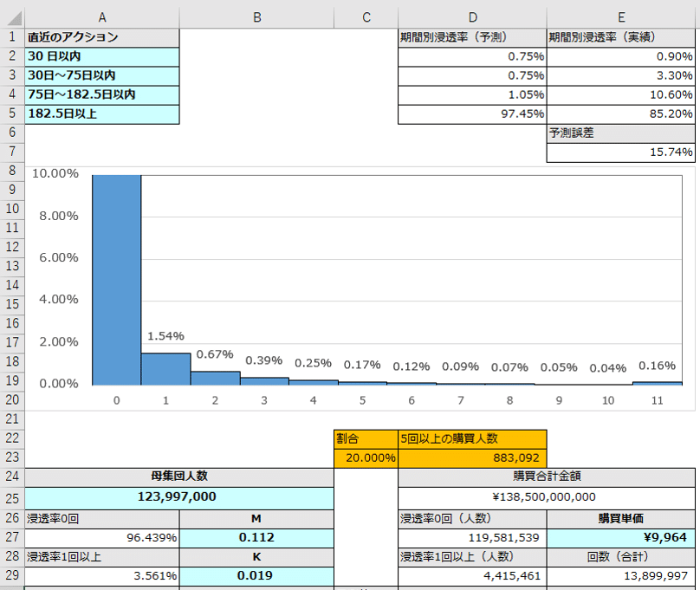Click y-axis label 4.00%
This screenshot has height=590, width=700.
coord(59,299)
